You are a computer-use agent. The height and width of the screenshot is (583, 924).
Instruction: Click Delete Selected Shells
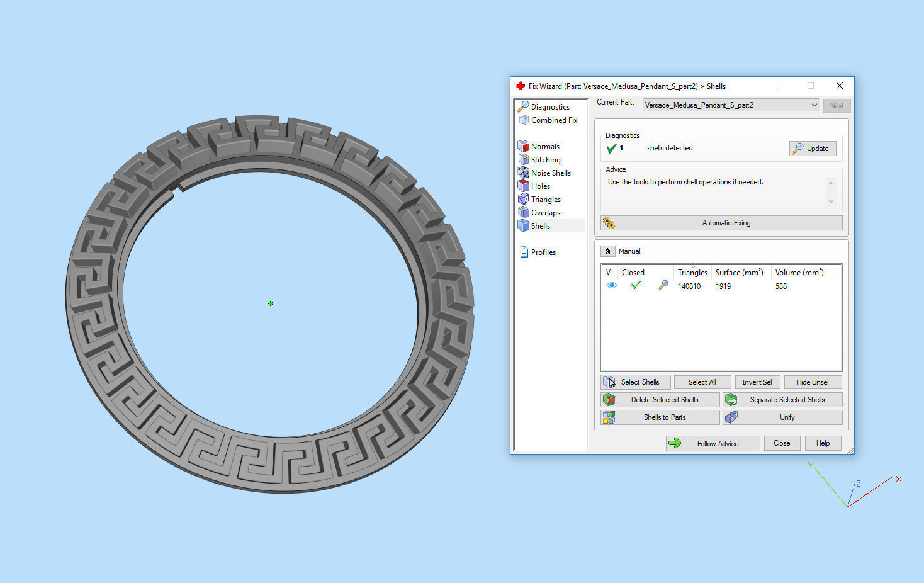point(660,400)
